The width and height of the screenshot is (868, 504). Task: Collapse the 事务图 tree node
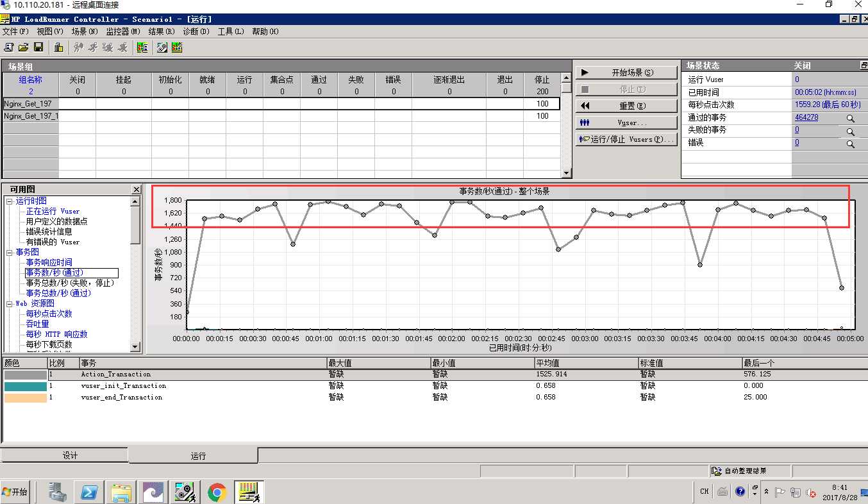pyautogui.click(x=10, y=253)
